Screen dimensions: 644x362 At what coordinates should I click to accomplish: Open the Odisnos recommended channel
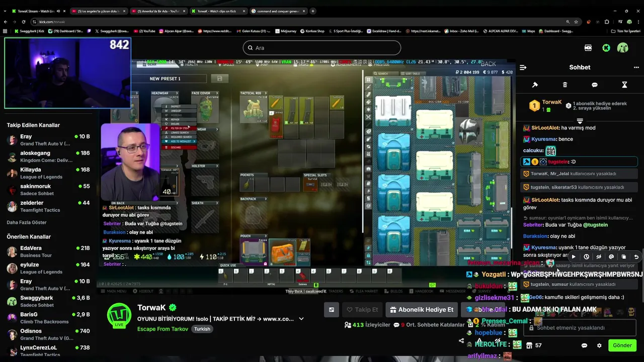click(x=48, y=334)
